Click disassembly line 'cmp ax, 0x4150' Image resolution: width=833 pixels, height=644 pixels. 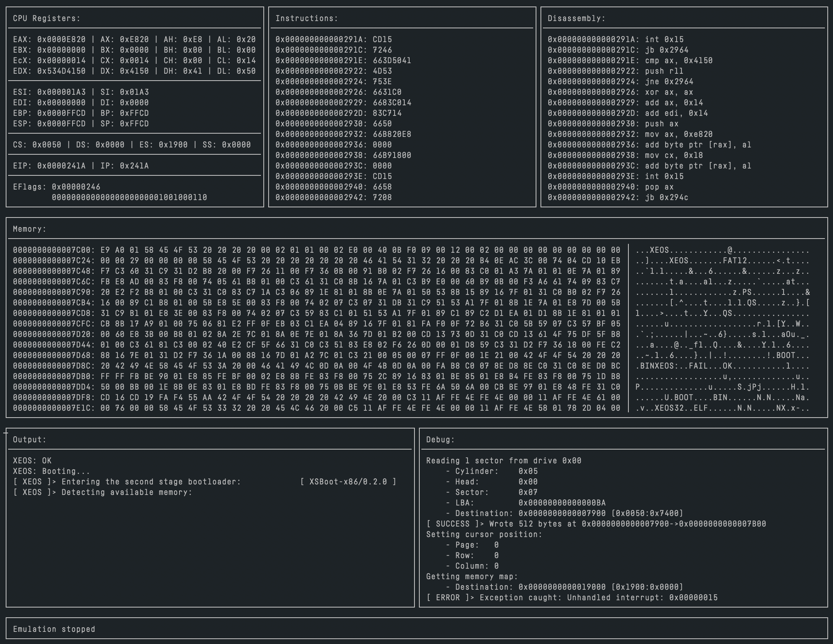[630, 61]
